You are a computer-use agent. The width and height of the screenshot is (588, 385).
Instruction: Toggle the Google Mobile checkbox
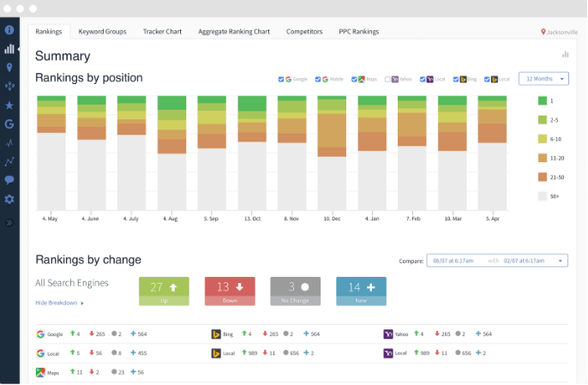pos(315,79)
